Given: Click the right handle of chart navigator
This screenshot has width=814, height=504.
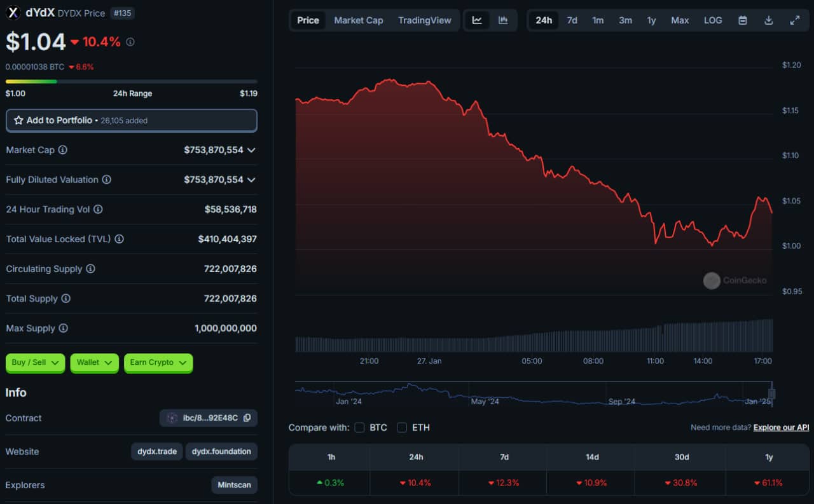Looking at the screenshot, I should [x=772, y=393].
